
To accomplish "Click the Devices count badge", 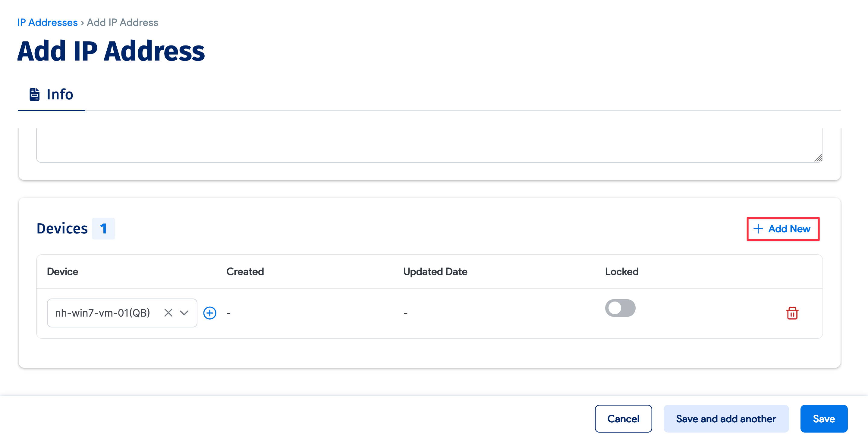I will coord(103,229).
